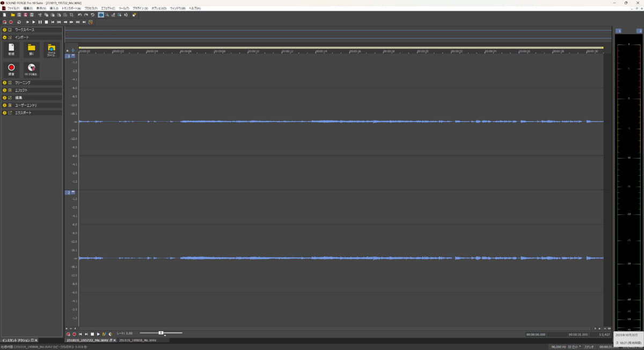The width and height of the screenshot is (644, 350).
Task: Click the 録音 (Record) tile in Import panel
Action: pos(11,70)
